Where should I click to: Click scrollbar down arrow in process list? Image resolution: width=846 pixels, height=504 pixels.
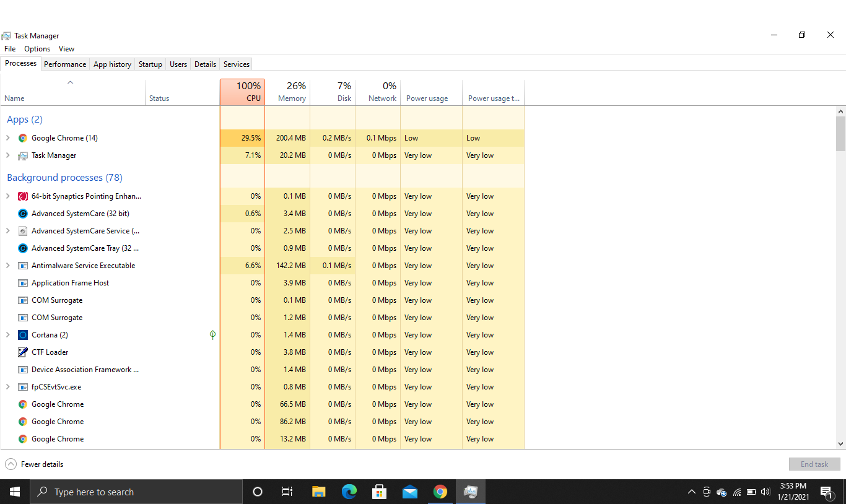coord(840,443)
